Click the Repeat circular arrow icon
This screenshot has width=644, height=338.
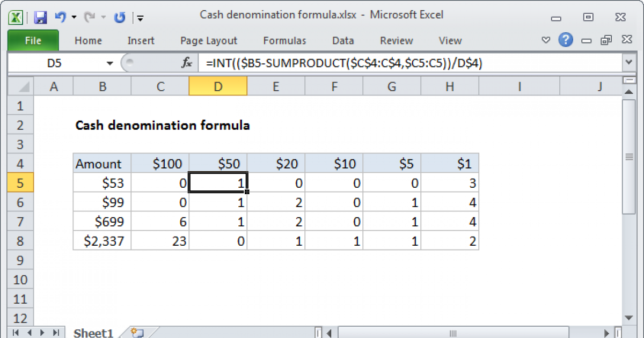[120, 18]
